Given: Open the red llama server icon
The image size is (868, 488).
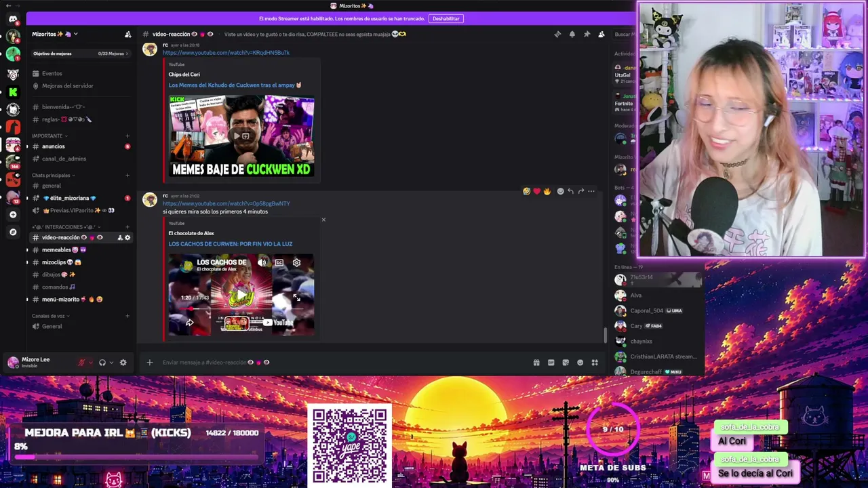Looking at the screenshot, I should [13, 127].
